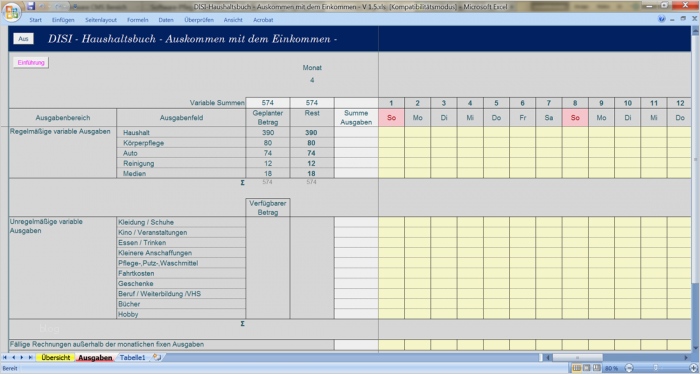
Task: Zoom in with the plus button
Action: (x=693, y=368)
